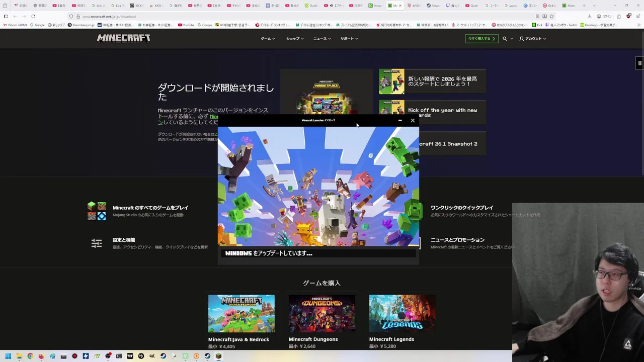Click the 2026 news card thumbnail image

[x=391, y=81]
